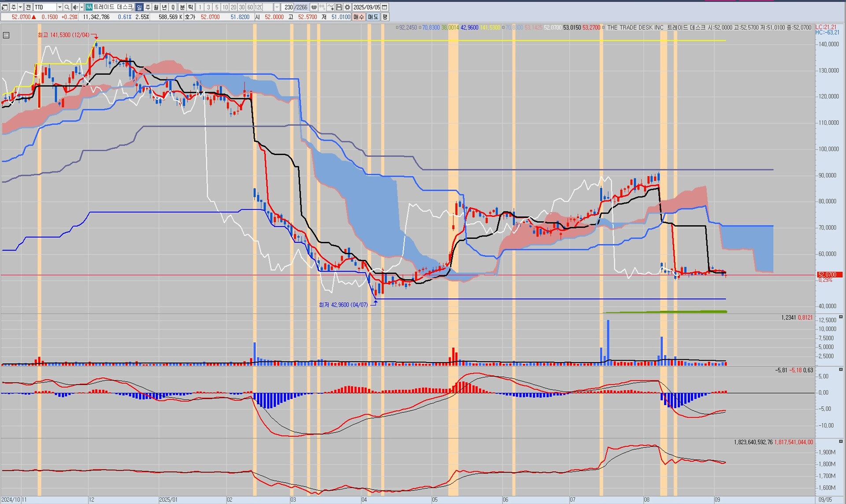
Task: Collapse the volume panel using its corner button
Action: [x=841, y=317]
